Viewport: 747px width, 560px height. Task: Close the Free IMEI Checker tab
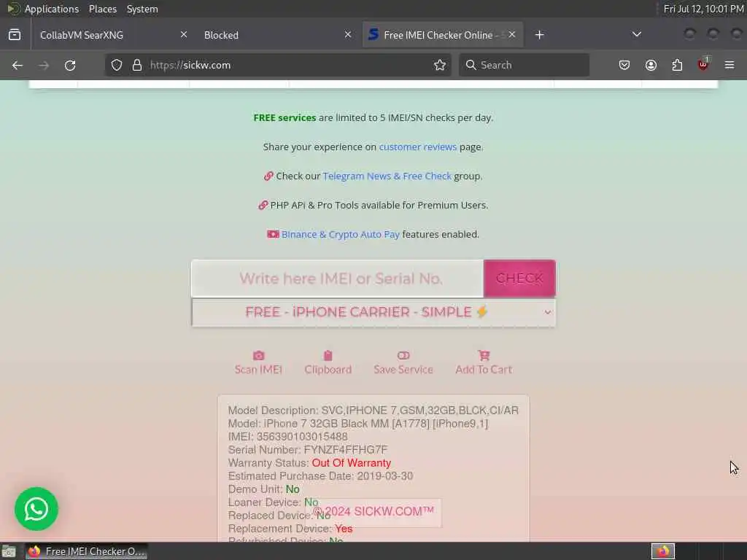tap(512, 35)
